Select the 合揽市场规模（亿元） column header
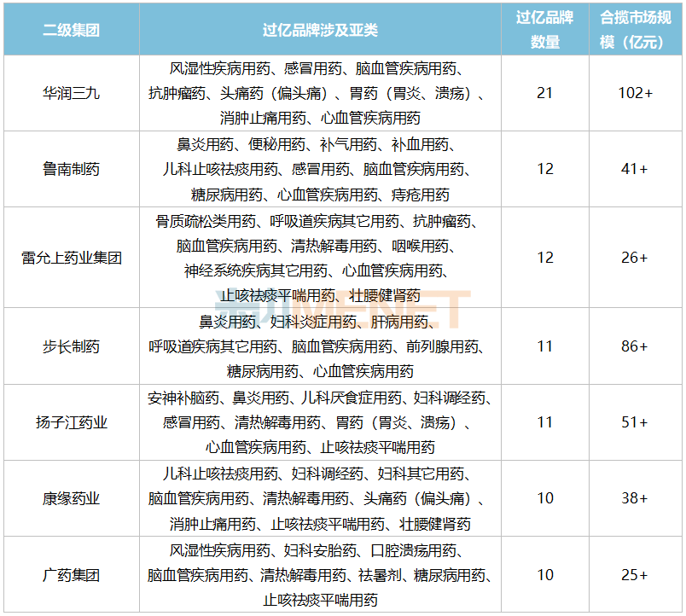The height and width of the screenshot is (616, 686). (x=634, y=30)
